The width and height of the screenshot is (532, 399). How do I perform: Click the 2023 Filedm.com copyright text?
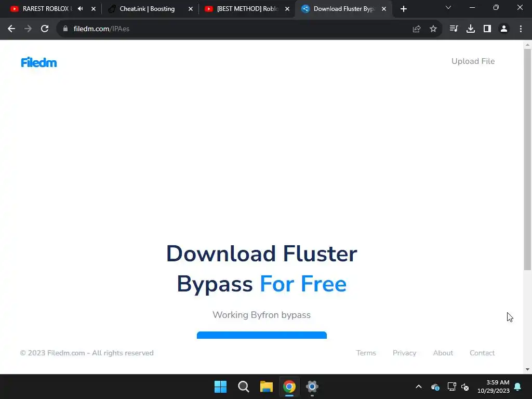[87, 353]
